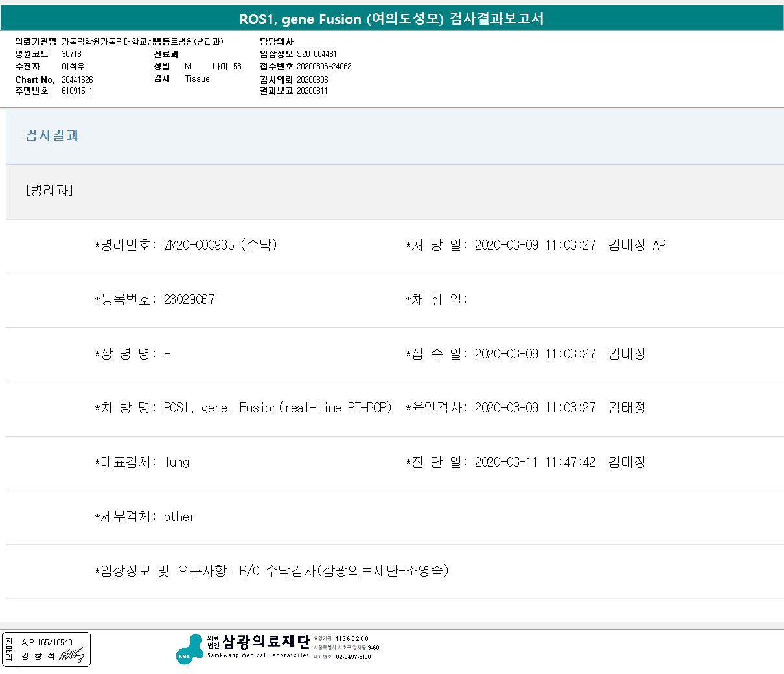Click patient name '이석우'
This screenshot has width=784, height=674.
[73, 67]
